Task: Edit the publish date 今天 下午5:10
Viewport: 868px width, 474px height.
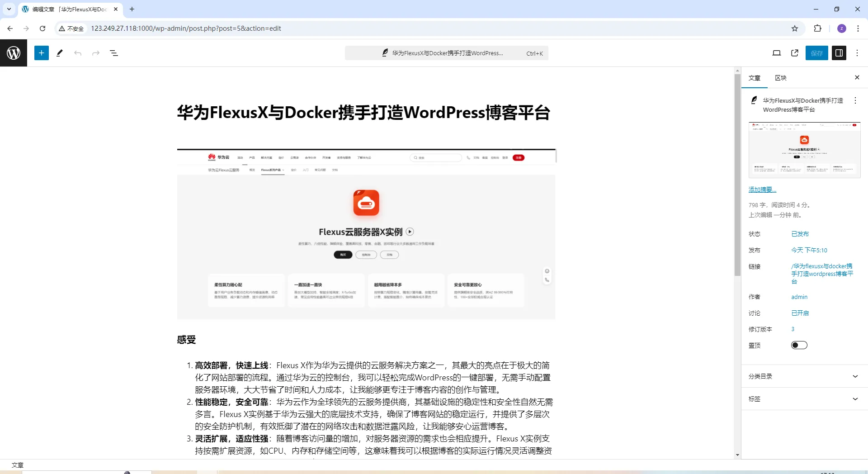Action: (809, 250)
